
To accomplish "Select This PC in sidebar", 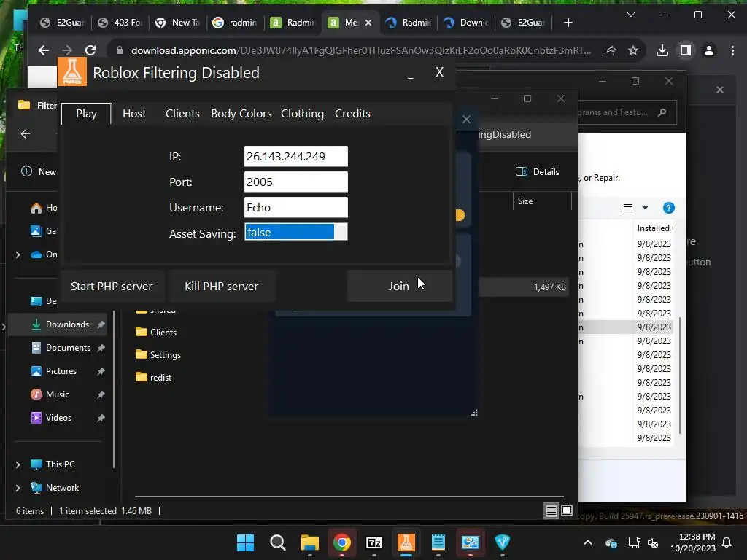I will point(60,464).
